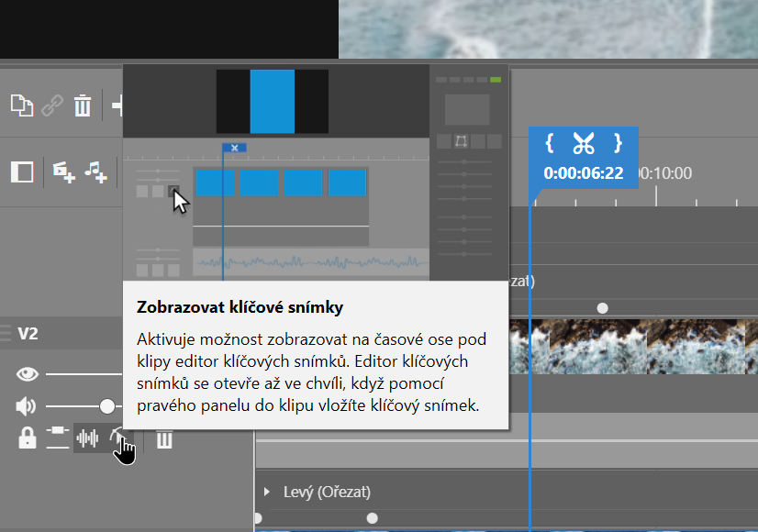The height and width of the screenshot is (532, 758).
Task: Delete selection with the trash icon
Action: pyautogui.click(x=83, y=105)
